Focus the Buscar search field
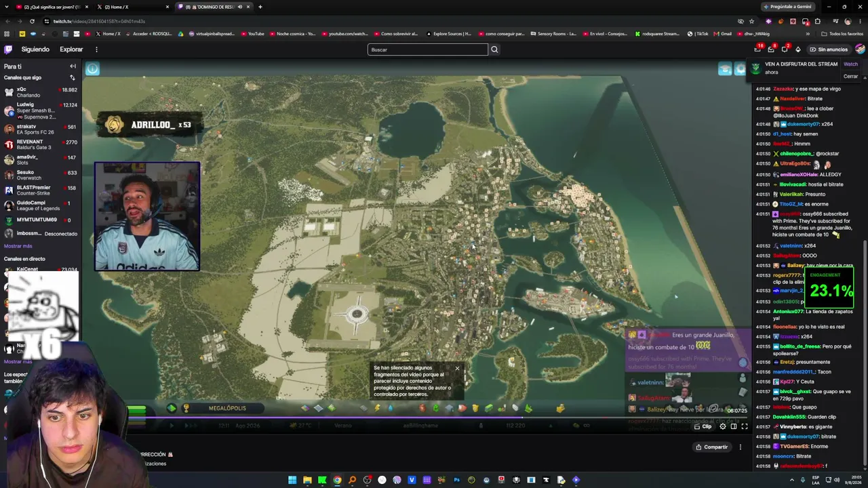 coord(428,49)
